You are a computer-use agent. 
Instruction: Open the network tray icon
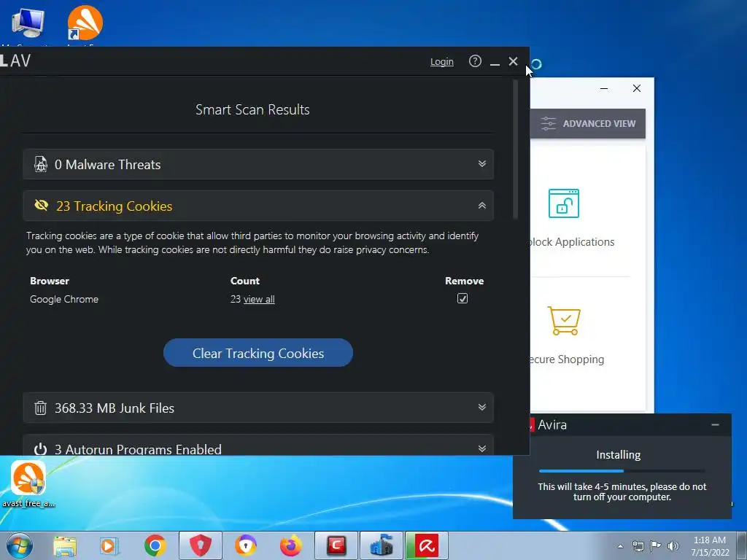tap(638, 546)
